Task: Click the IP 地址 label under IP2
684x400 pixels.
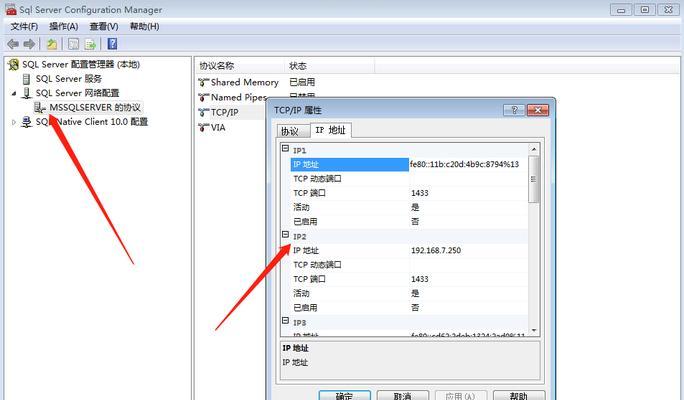Action: pos(306,250)
